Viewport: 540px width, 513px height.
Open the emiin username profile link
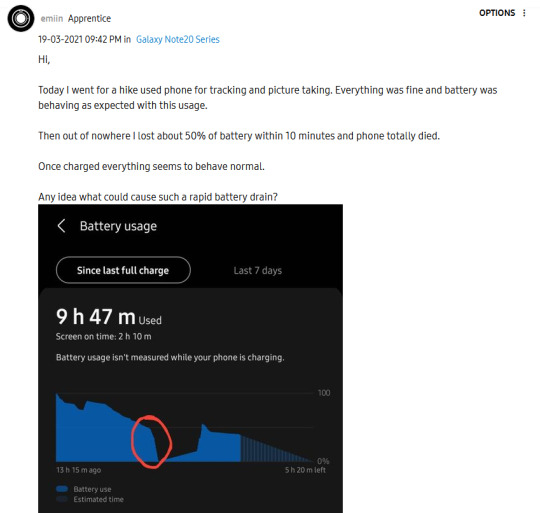[52, 19]
